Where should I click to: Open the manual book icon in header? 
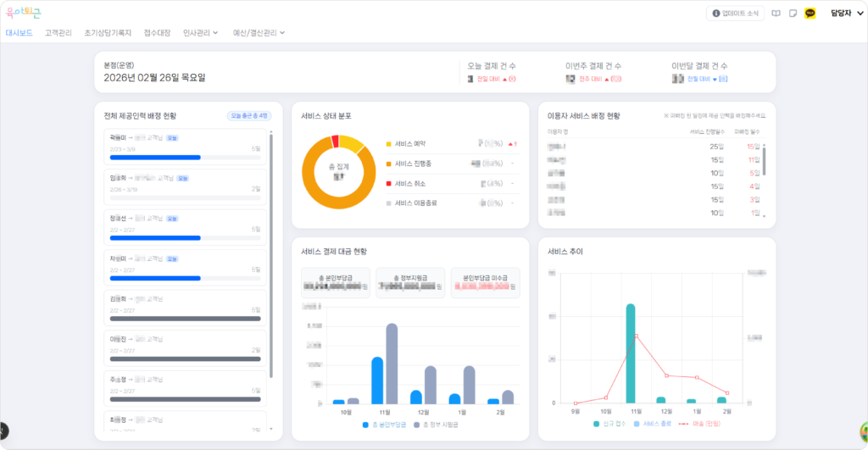click(x=776, y=14)
